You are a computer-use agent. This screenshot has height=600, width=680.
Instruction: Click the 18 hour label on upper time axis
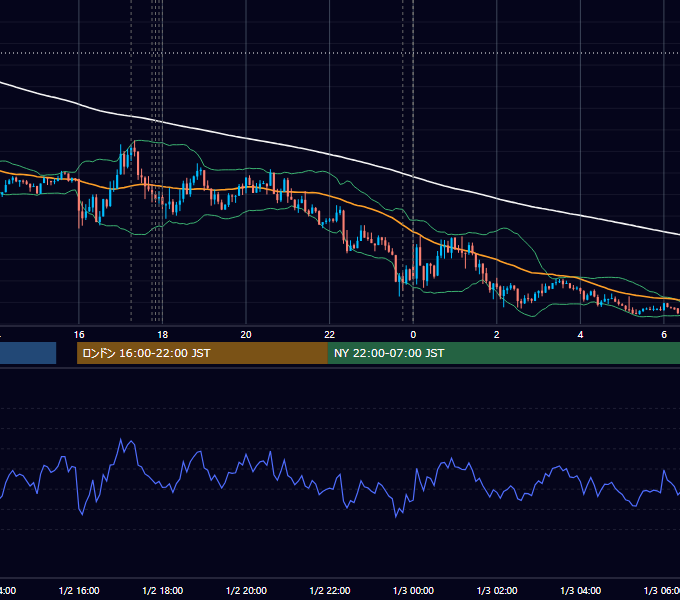tap(163, 335)
